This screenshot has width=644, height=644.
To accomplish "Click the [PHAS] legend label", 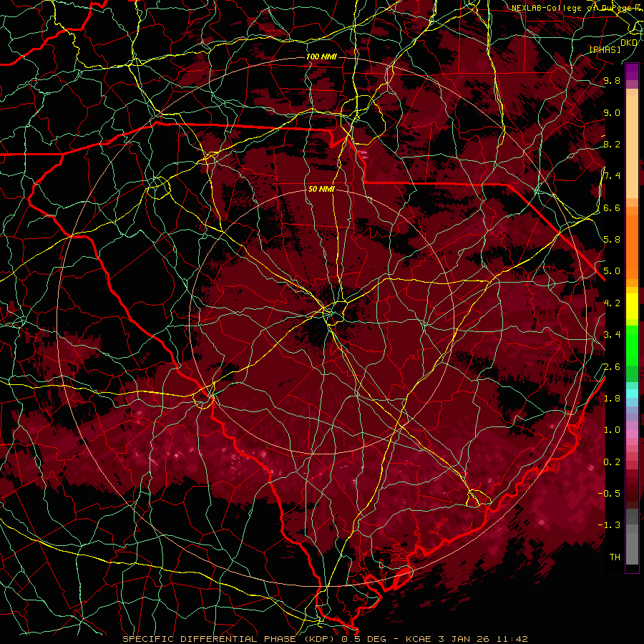I will point(605,49).
